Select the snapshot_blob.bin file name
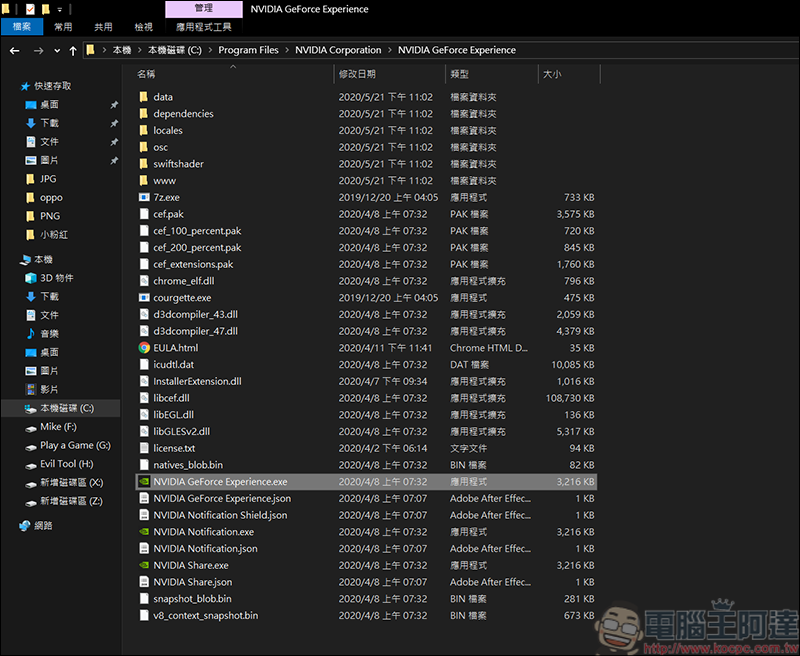The image size is (800, 656). [192, 599]
